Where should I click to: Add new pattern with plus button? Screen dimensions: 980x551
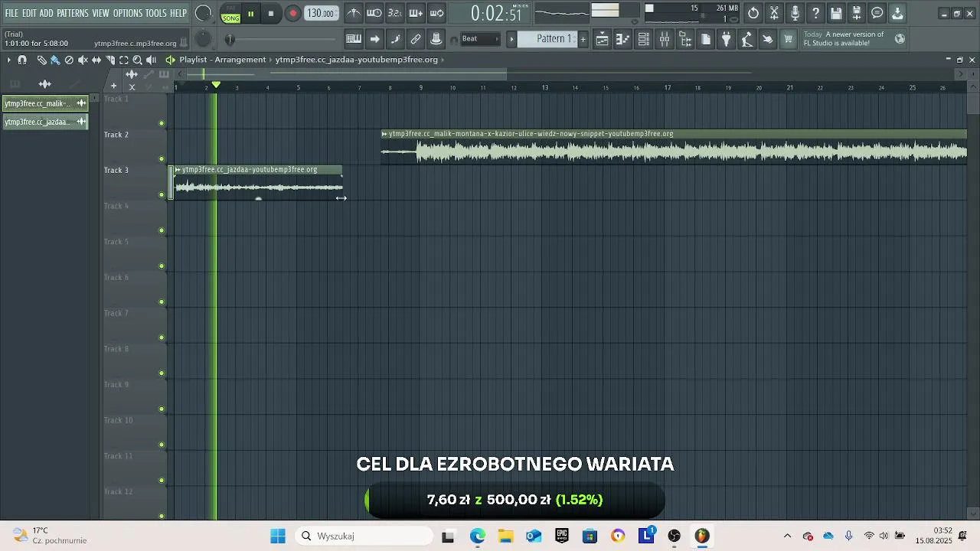click(x=583, y=39)
